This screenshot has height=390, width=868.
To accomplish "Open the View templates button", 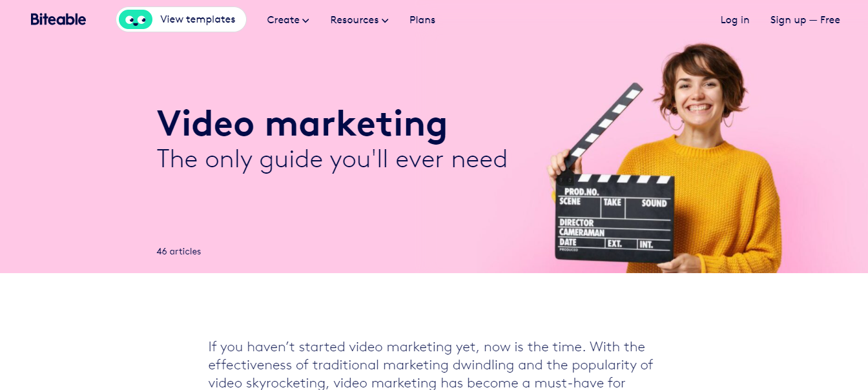I will point(181,19).
